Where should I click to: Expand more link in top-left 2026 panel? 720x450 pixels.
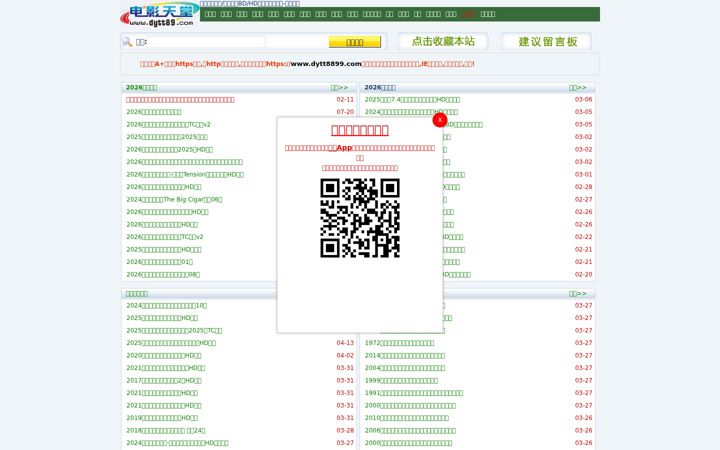tap(339, 87)
